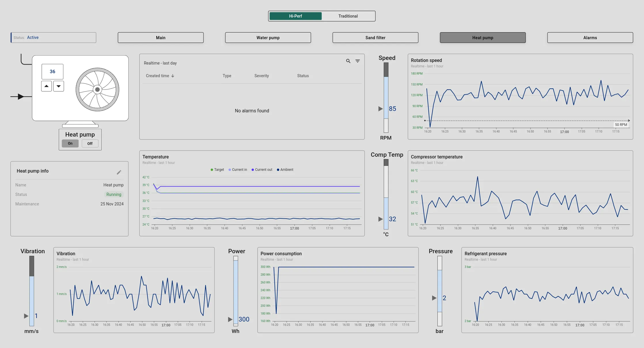Click the Speed gauge pointer triangle
Screen dimensions: 644x348
coord(380,109)
